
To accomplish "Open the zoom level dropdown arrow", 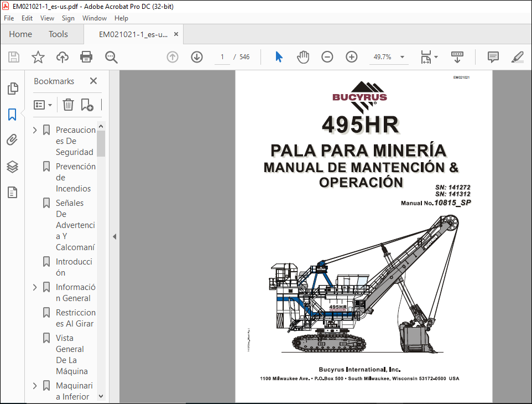I will [402, 57].
